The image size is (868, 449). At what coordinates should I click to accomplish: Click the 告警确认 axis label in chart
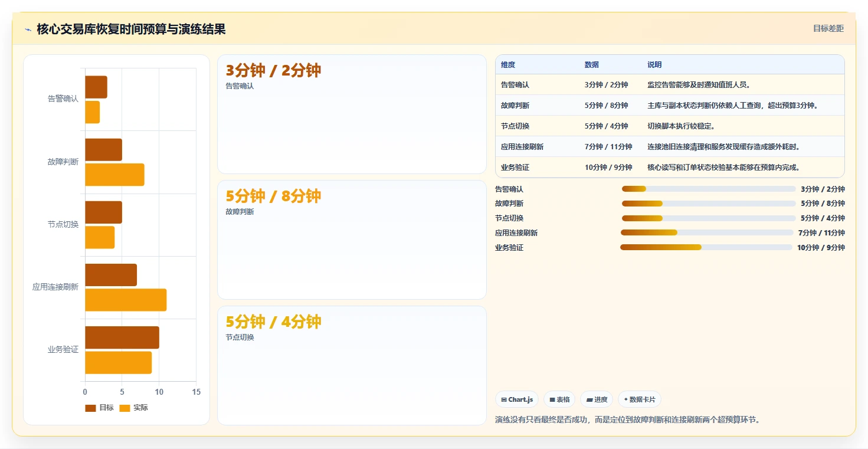pos(63,99)
